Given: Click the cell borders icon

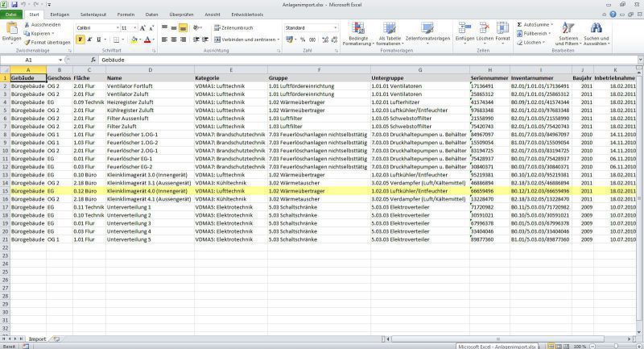Looking at the screenshot, I should [116, 39].
